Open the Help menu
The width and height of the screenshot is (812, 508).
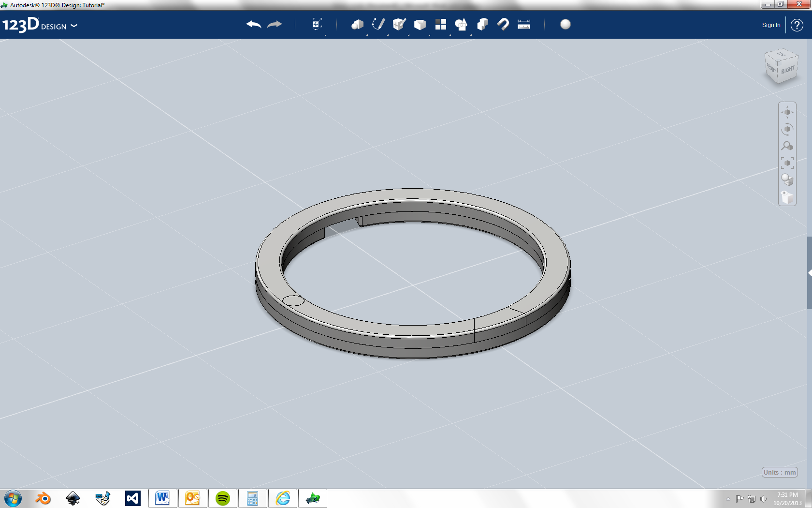797,25
